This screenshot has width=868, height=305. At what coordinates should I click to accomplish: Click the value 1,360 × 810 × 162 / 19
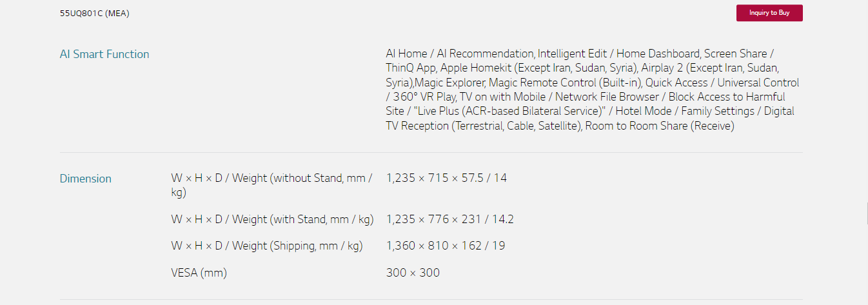pos(447,246)
